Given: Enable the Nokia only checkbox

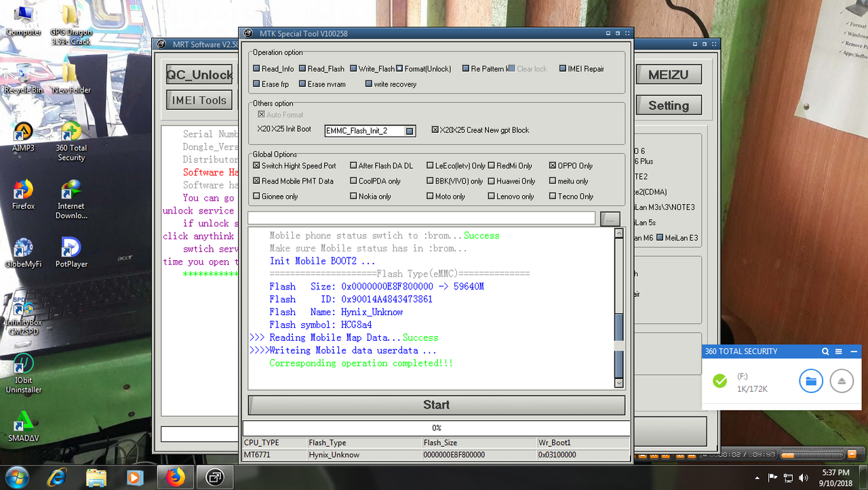Looking at the screenshot, I should [x=370, y=197].
